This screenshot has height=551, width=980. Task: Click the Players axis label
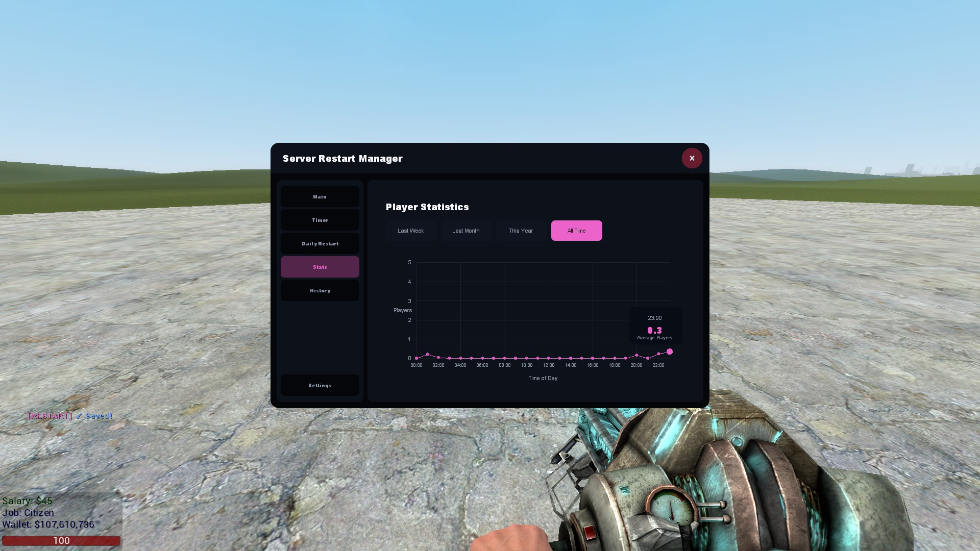pos(403,310)
